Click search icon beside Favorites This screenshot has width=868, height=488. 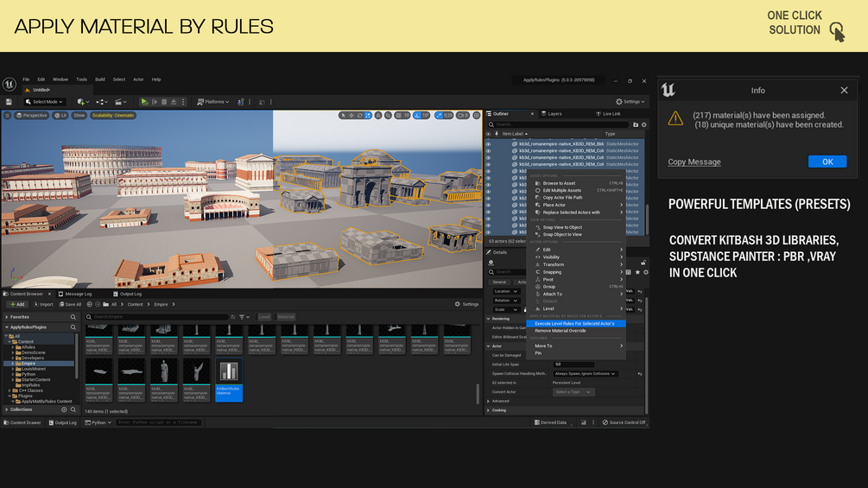(x=73, y=317)
